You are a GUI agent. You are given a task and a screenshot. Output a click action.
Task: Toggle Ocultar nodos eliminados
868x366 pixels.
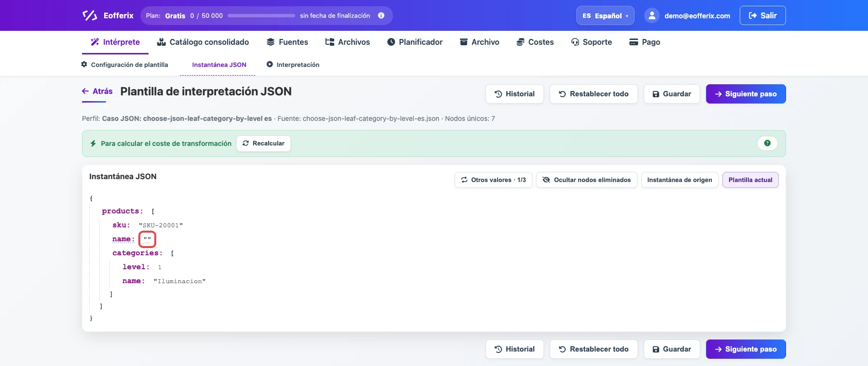587,180
